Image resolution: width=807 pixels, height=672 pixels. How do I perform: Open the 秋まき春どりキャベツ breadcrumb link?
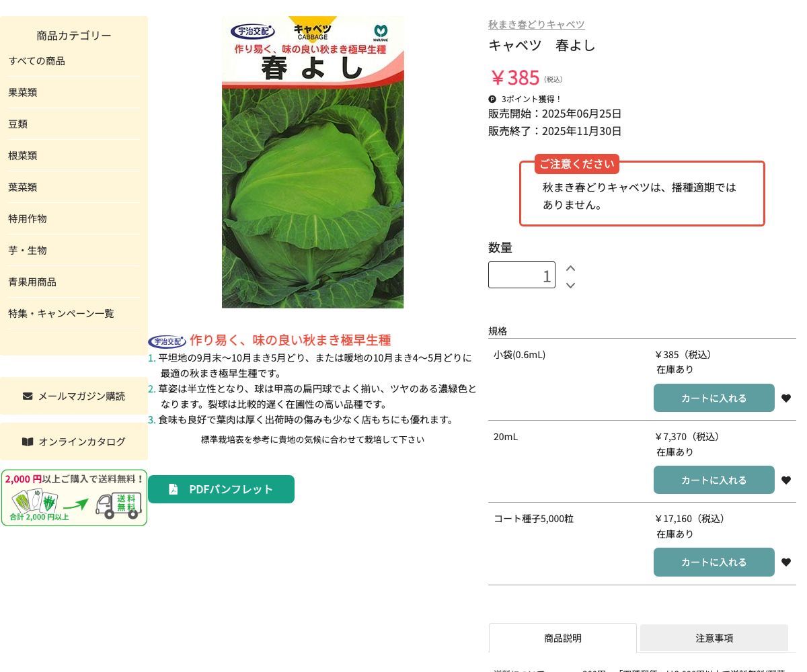coord(536,24)
